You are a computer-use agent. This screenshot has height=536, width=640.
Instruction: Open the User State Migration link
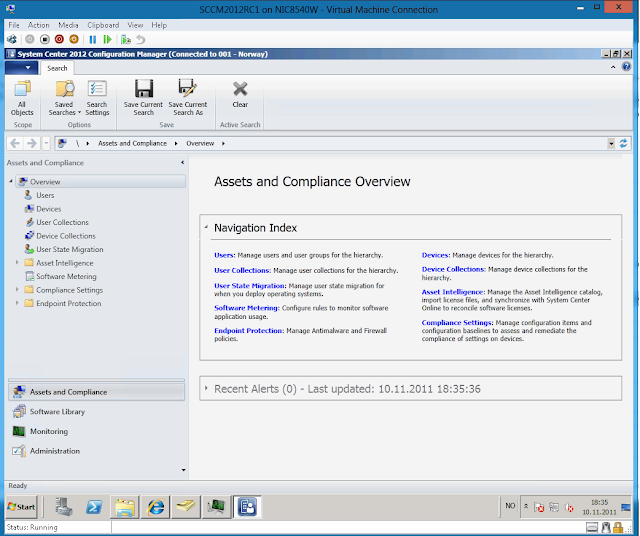point(250,286)
